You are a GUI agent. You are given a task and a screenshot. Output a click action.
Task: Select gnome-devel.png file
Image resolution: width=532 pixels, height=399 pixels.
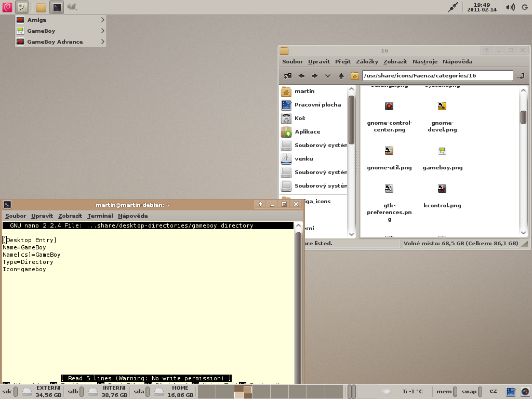point(442,117)
